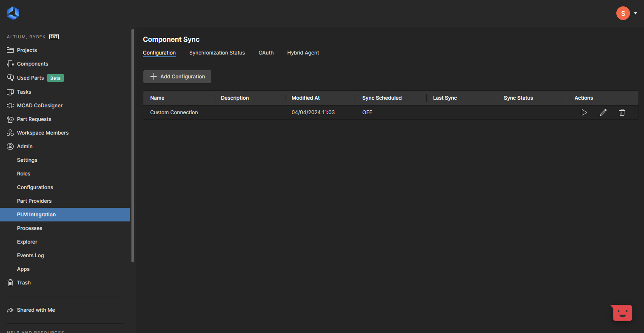Click the Tasks board icon

[x=10, y=92]
